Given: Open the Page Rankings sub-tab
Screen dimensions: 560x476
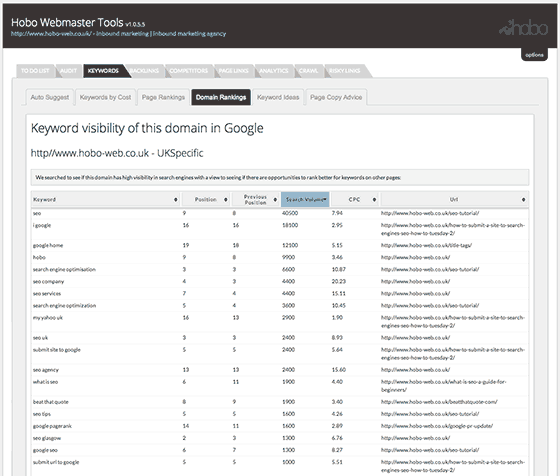Looking at the screenshot, I should click(163, 97).
